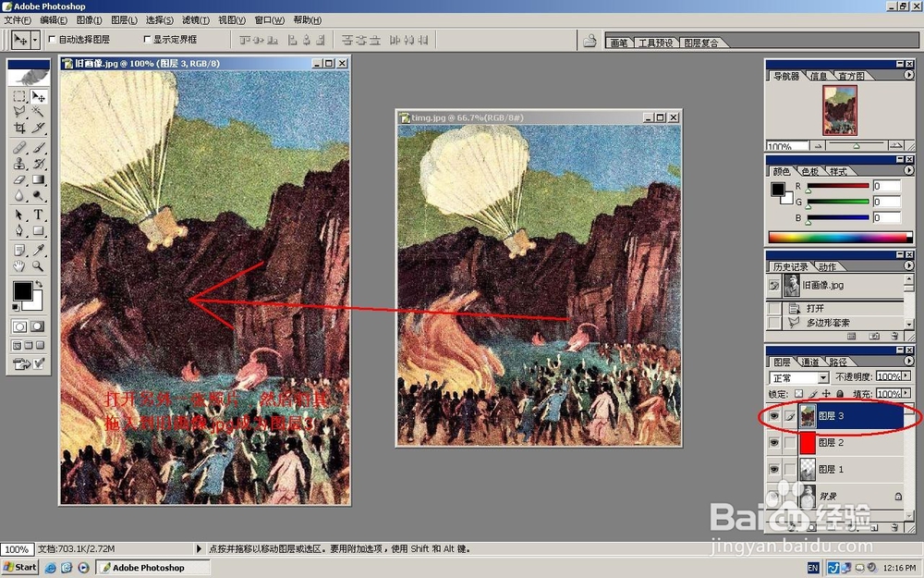Open the tool preset picker arrow
The width and height of the screenshot is (924, 578).
tap(35, 40)
